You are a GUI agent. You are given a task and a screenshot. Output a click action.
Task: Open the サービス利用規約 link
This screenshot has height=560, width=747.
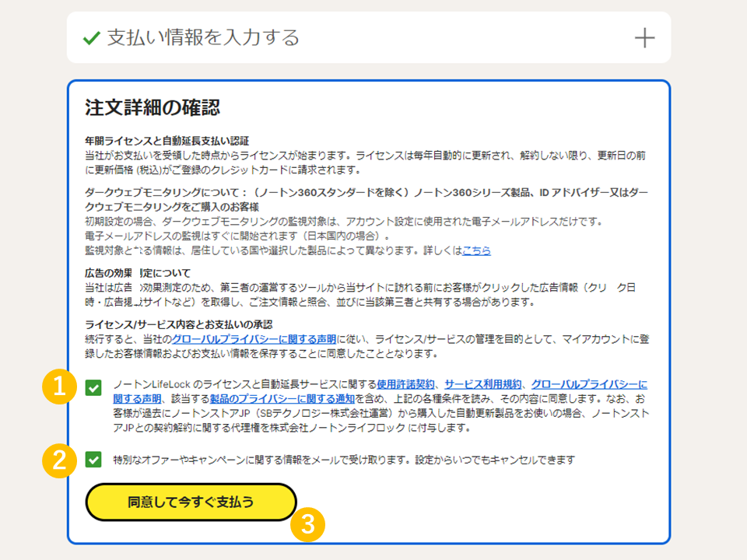click(x=483, y=384)
